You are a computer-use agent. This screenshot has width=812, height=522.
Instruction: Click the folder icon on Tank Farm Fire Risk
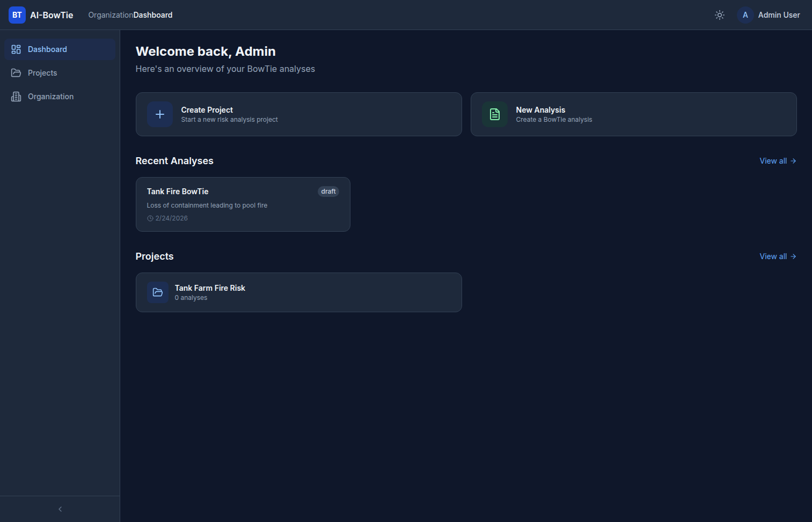(158, 292)
